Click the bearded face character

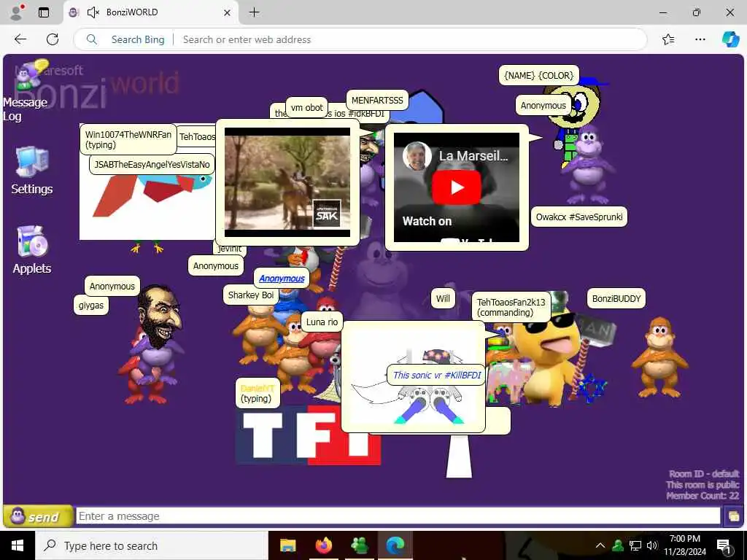click(x=160, y=315)
